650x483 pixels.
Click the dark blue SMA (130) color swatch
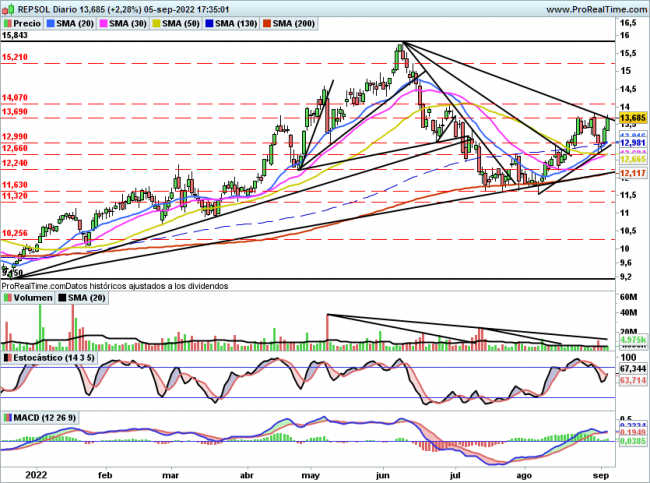click(209, 24)
